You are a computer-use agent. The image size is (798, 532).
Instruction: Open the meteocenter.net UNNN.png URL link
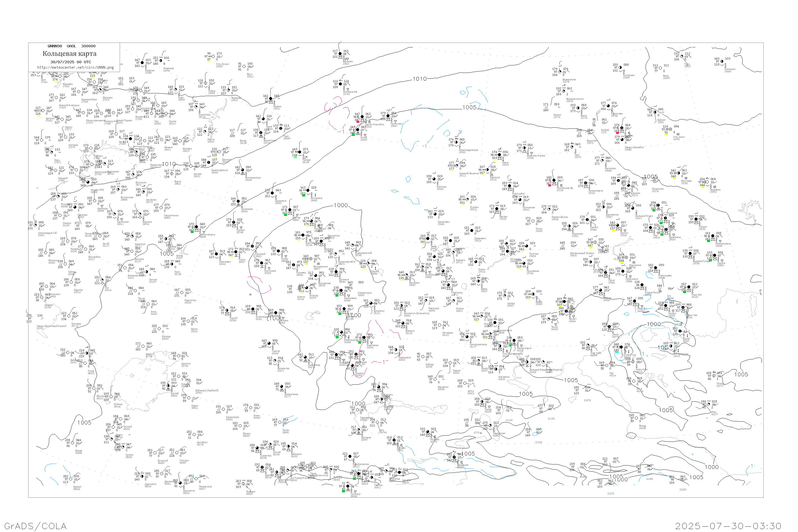tap(75, 67)
